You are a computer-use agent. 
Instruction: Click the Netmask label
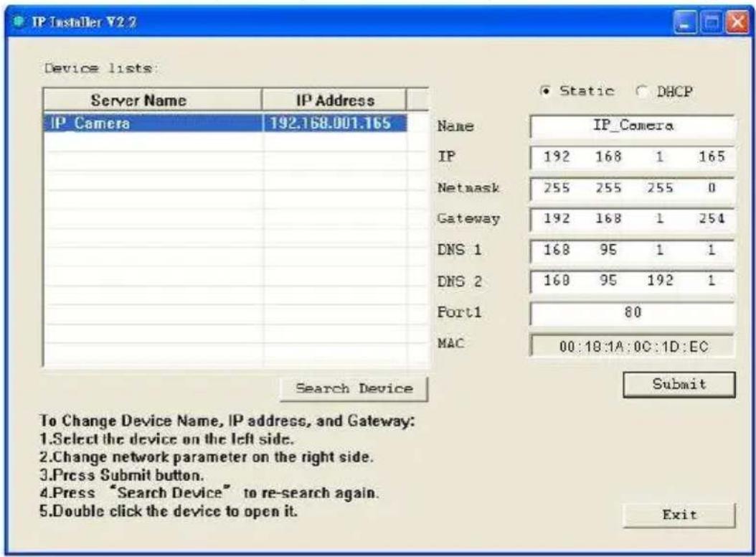pyautogui.click(x=468, y=188)
